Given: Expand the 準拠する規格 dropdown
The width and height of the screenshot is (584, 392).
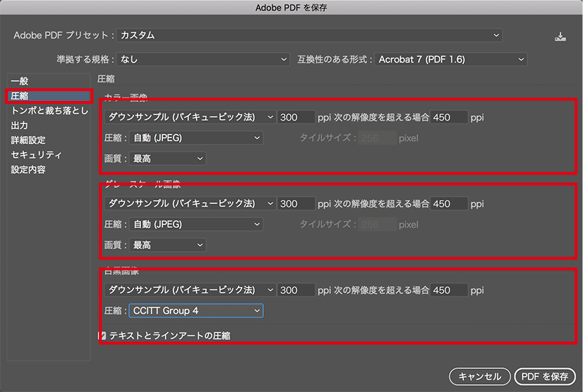Looking at the screenshot, I should click(x=203, y=60).
